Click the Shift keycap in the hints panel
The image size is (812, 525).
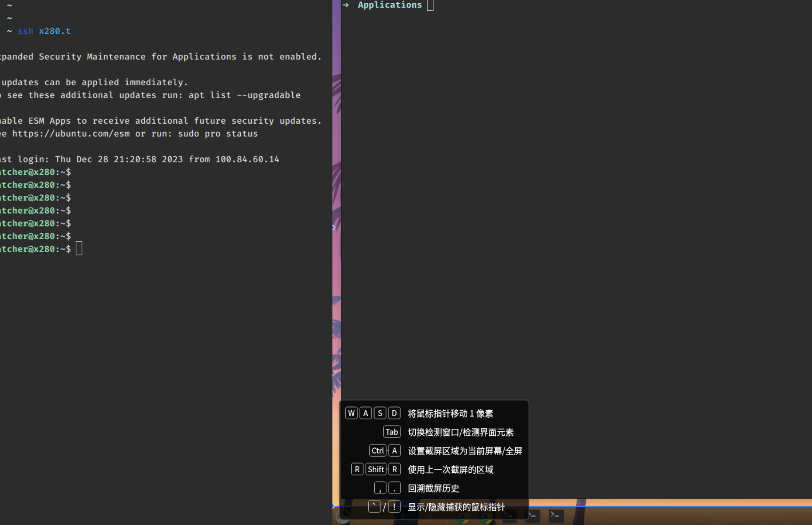coord(375,470)
